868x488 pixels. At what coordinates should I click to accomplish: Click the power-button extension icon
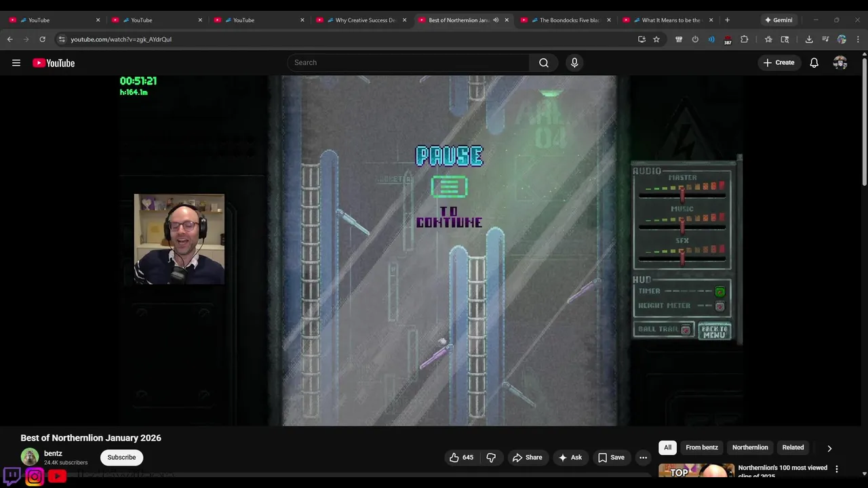[x=695, y=39]
